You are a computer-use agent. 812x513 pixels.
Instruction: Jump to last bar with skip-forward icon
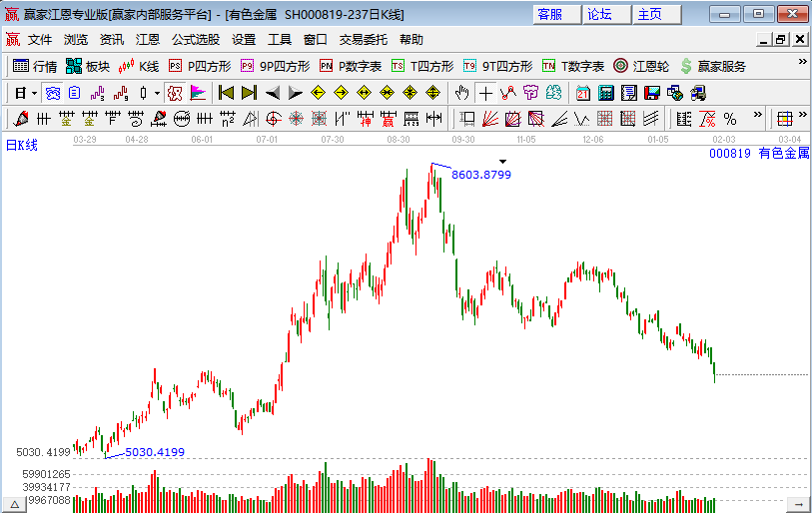(249, 93)
